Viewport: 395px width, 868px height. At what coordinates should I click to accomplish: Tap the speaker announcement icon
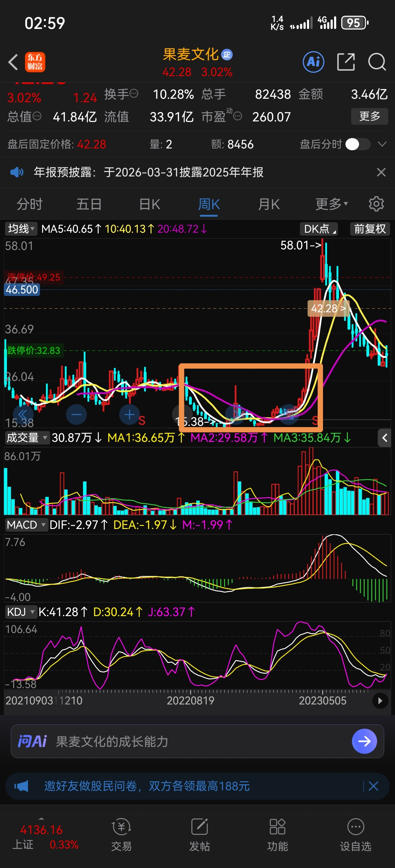(x=17, y=173)
